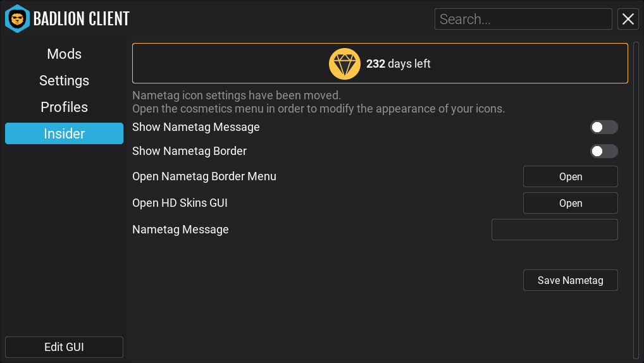Open the Mods section

64,54
